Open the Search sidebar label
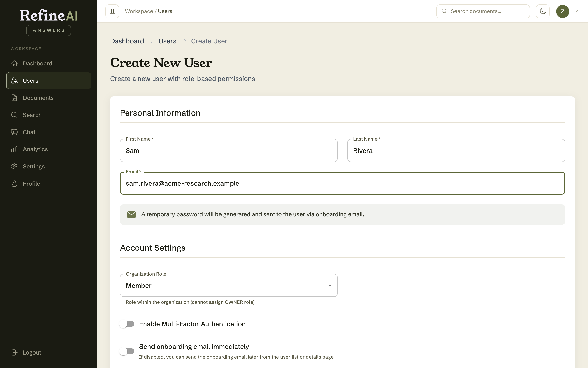The height and width of the screenshot is (368, 588). coord(32,115)
